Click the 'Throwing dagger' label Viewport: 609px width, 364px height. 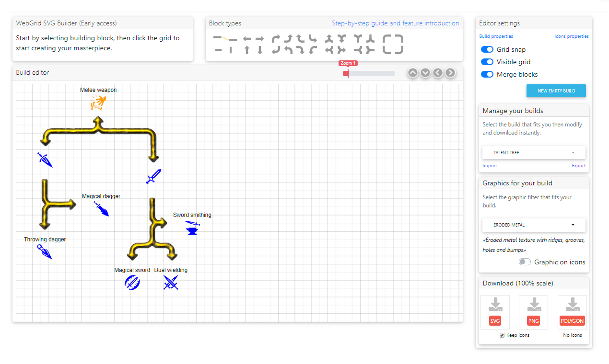pos(45,239)
